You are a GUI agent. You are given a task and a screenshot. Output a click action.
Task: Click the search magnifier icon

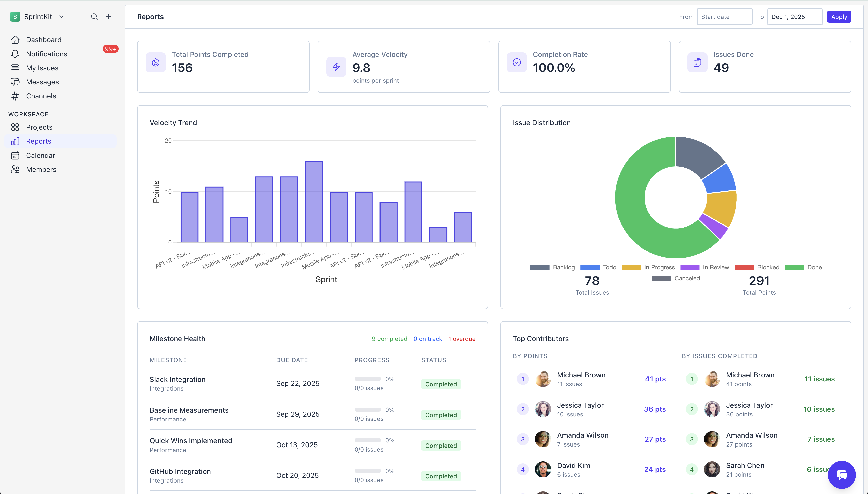click(x=94, y=16)
